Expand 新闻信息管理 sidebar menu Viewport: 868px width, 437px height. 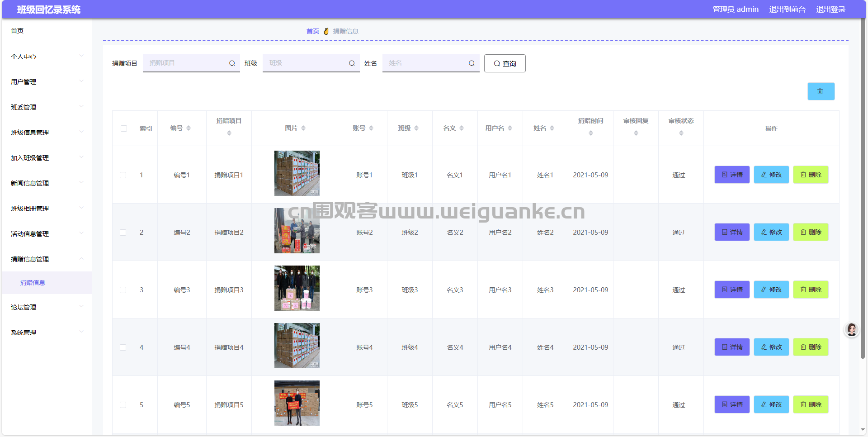(x=47, y=183)
